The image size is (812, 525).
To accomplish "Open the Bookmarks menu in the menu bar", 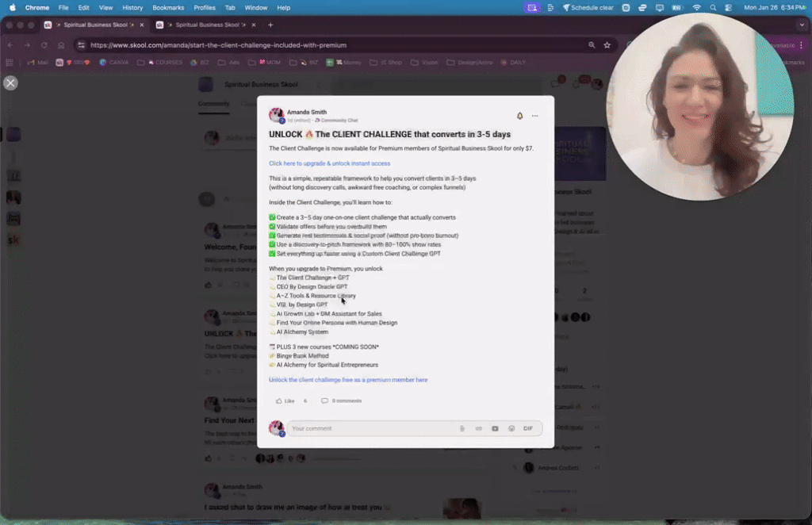I will pos(169,7).
